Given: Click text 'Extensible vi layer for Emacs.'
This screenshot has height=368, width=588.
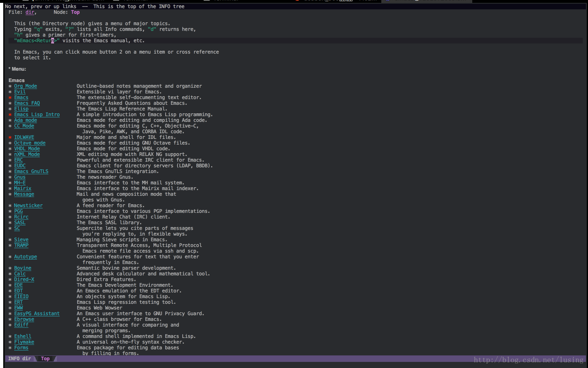Looking at the screenshot, I should pyautogui.click(x=119, y=92).
